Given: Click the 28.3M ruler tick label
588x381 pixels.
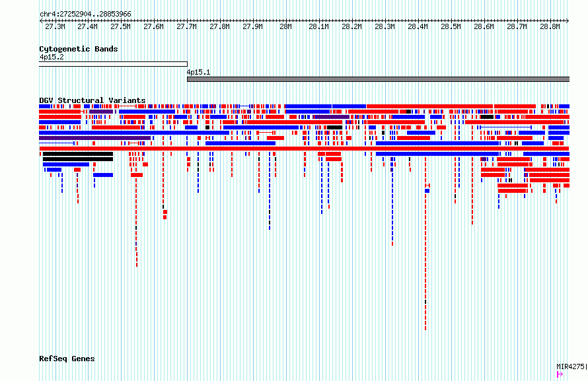Looking at the screenshot, I should [x=385, y=26].
